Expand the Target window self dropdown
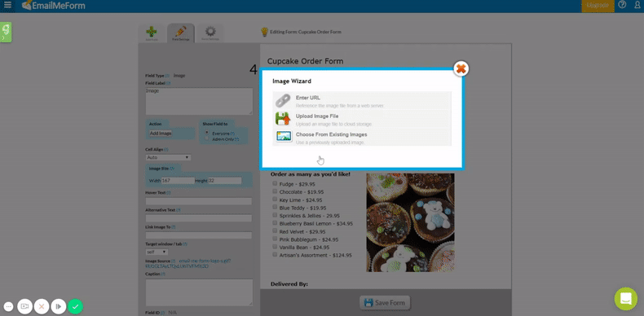This screenshot has width=644, height=316. pos(157,252)
